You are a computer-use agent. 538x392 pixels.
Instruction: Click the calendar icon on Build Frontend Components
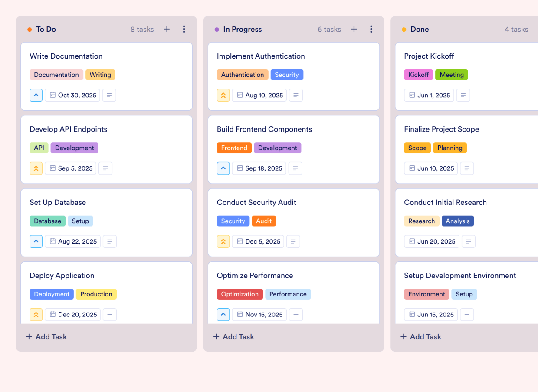240,168
